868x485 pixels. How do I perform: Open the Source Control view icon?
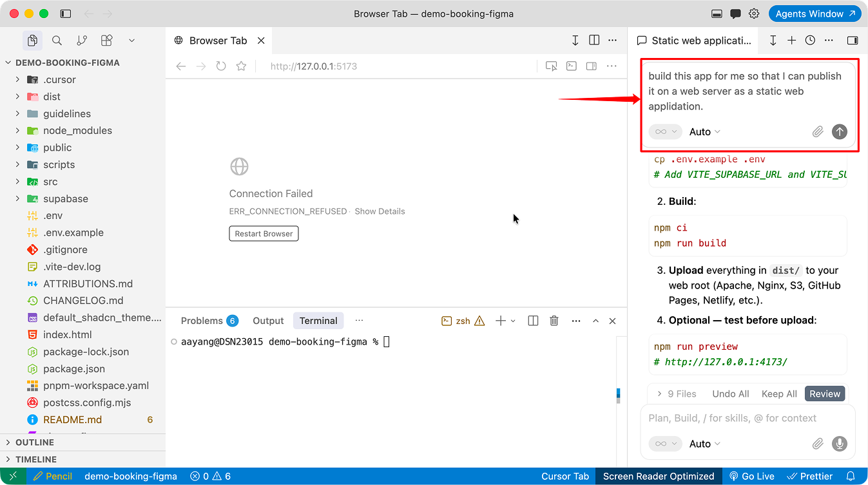coord(82,41)
